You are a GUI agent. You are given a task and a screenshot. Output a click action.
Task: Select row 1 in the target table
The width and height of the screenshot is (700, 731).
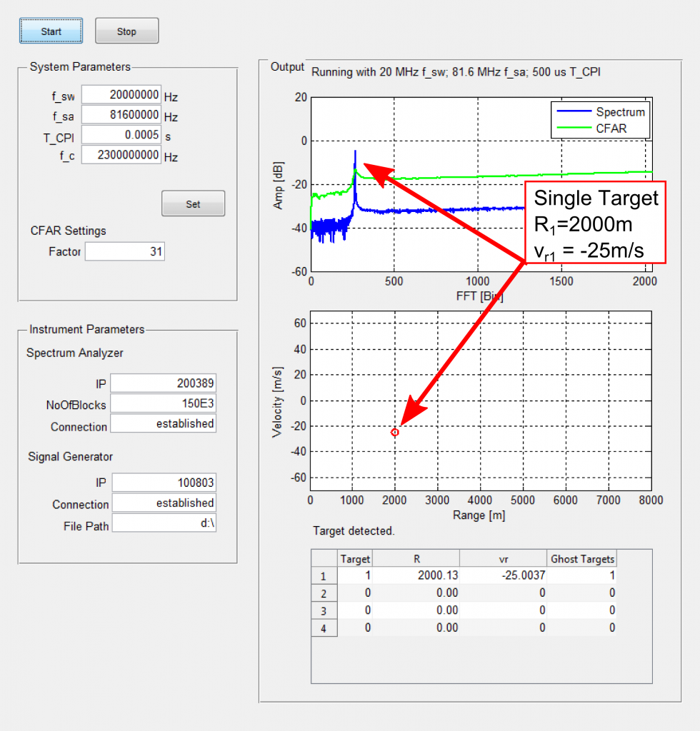pos(324,576)
